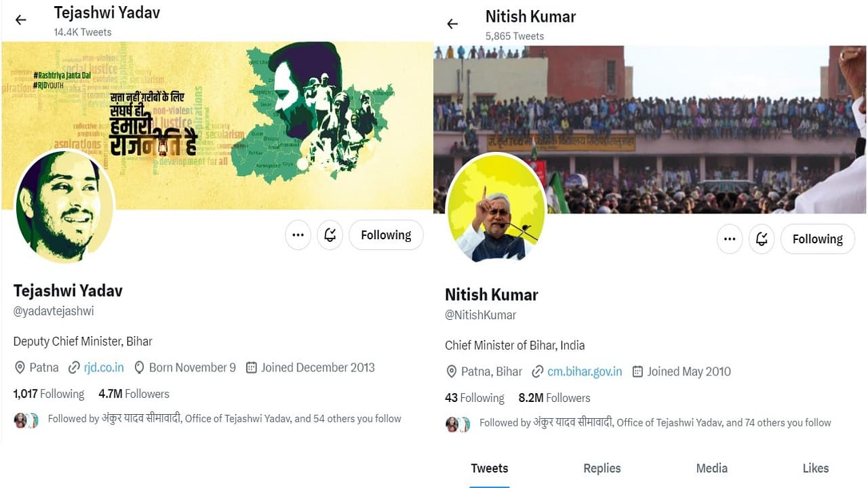The image size is (868, 488).
Task: Click the back arrow on Nitish Kumar's profile
Action: tap(452, 24)
